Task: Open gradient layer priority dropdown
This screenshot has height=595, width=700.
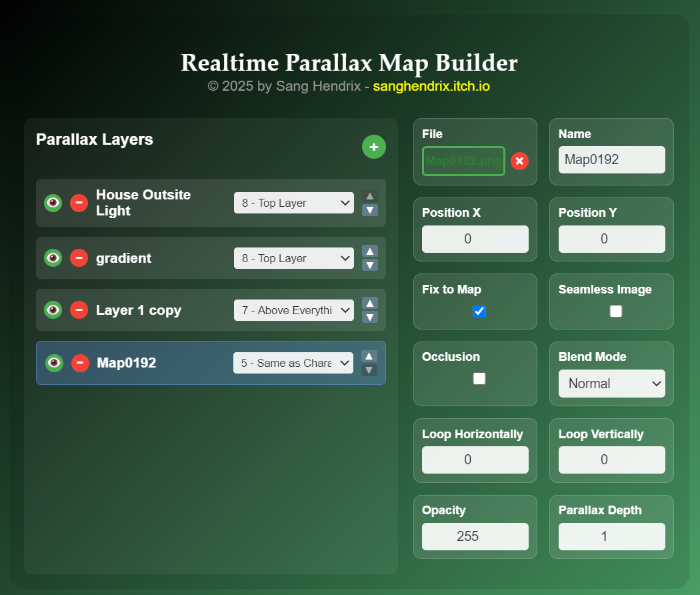Action: click(x=294, y=258)
